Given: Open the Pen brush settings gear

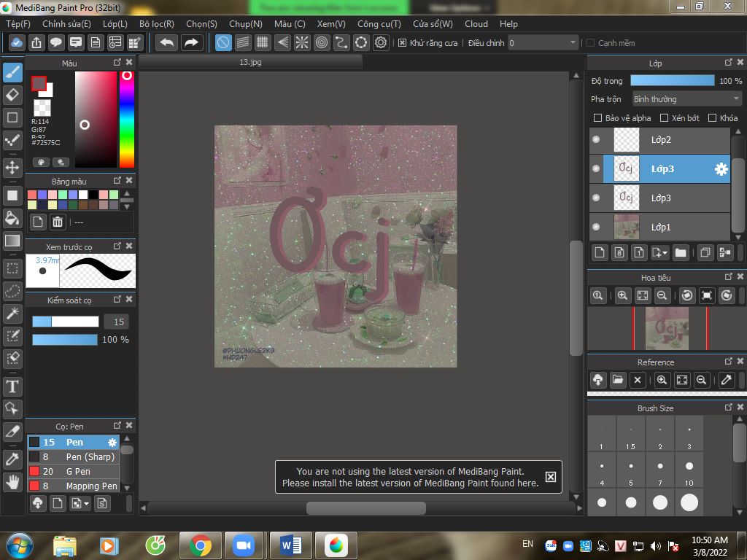Looking at the screenshot, I should [112, 443].
